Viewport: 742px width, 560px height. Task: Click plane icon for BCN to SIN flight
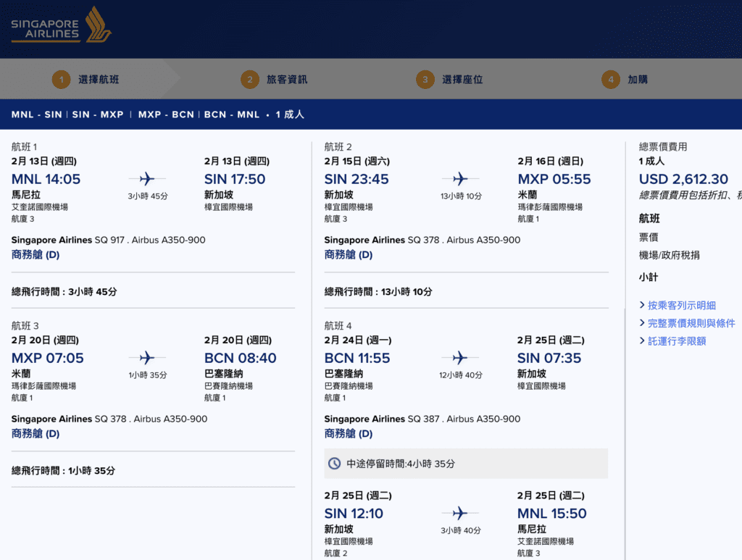tap(460, 358)
